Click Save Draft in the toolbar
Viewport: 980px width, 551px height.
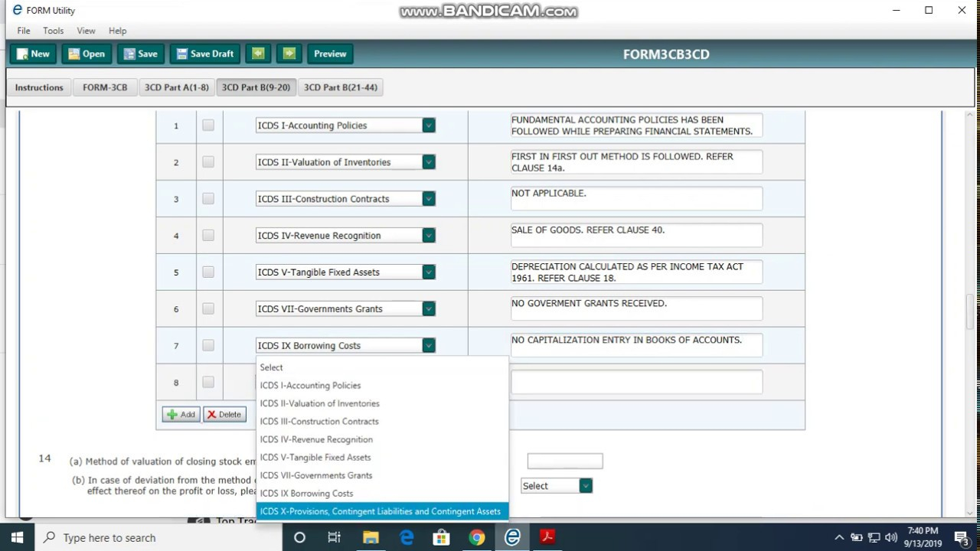205,54
